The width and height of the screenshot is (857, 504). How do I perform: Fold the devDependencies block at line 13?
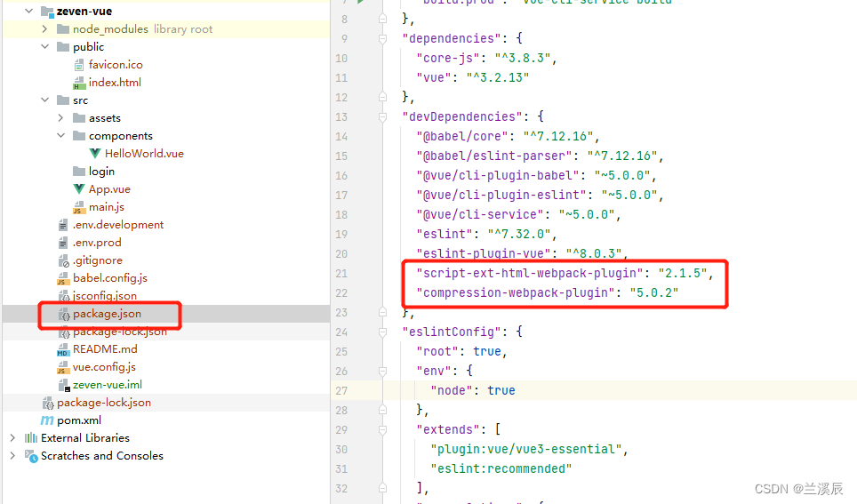[x=382, y=117]
